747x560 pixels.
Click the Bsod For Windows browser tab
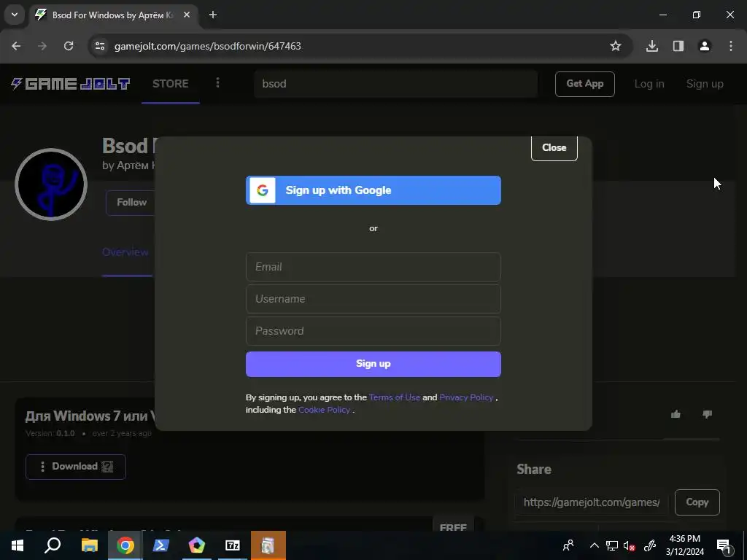[x=112, y=15]
